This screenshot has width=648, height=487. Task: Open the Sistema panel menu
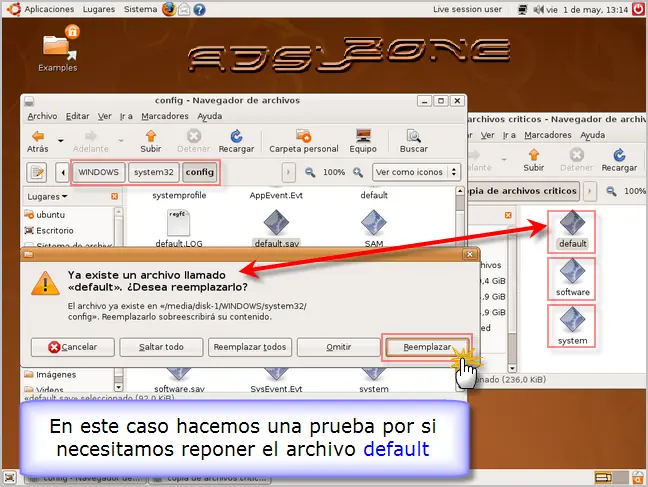pyautogui.click(x=140, y=9)
